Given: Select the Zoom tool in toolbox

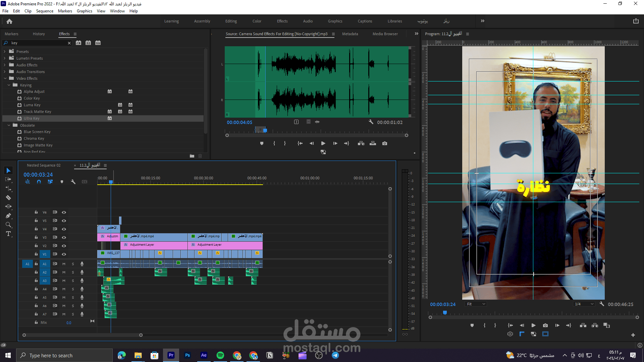Looking at the screenshot, I should tap(8, 225).
